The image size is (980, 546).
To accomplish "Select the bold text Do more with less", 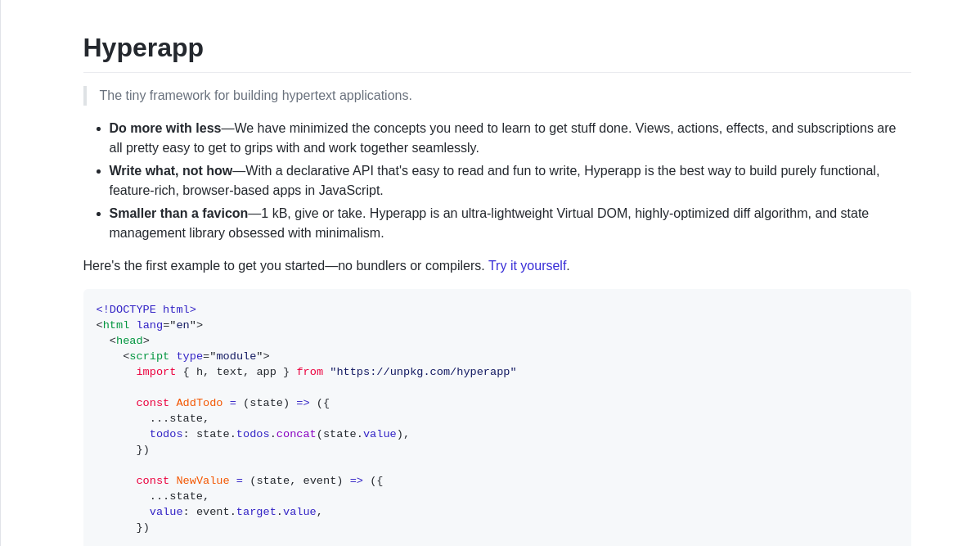I will point(164,128).
